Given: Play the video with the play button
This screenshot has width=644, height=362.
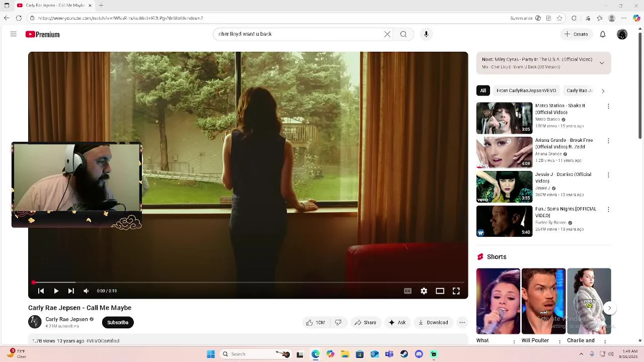Looking at the screenshot, I should click(x=56, y=291).
